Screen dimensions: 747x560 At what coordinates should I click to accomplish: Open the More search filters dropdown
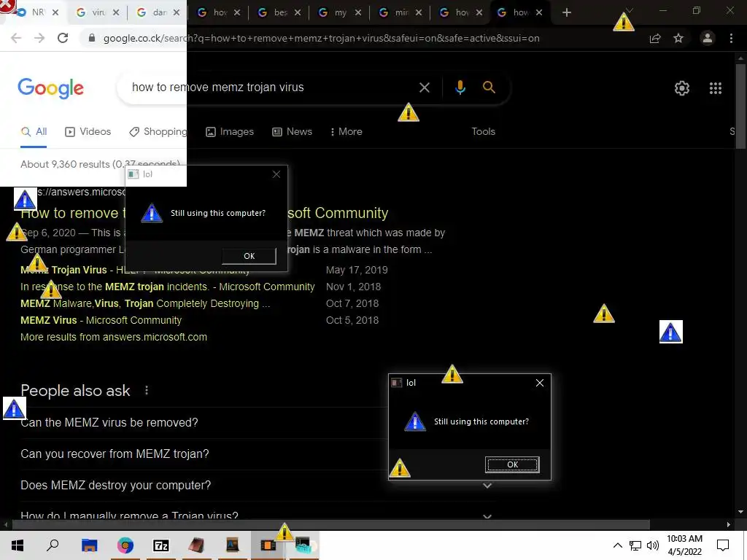pos(347,131)
